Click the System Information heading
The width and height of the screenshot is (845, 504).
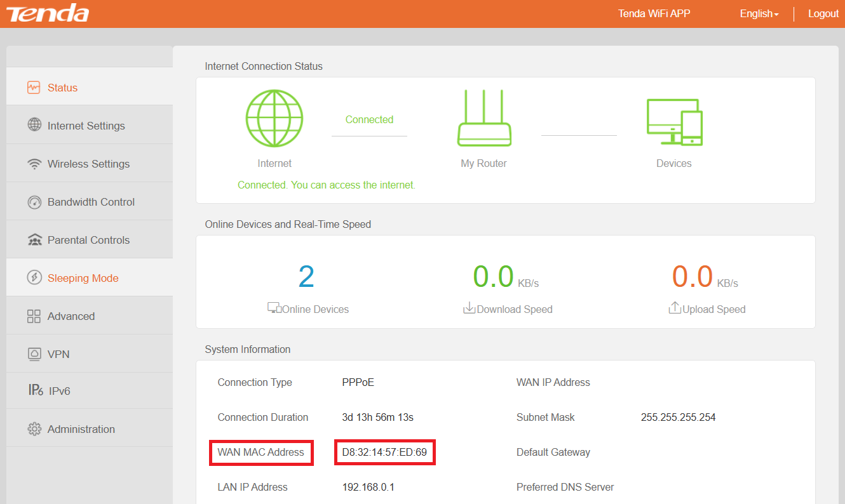pyautogui.click(x=247, y=349)
